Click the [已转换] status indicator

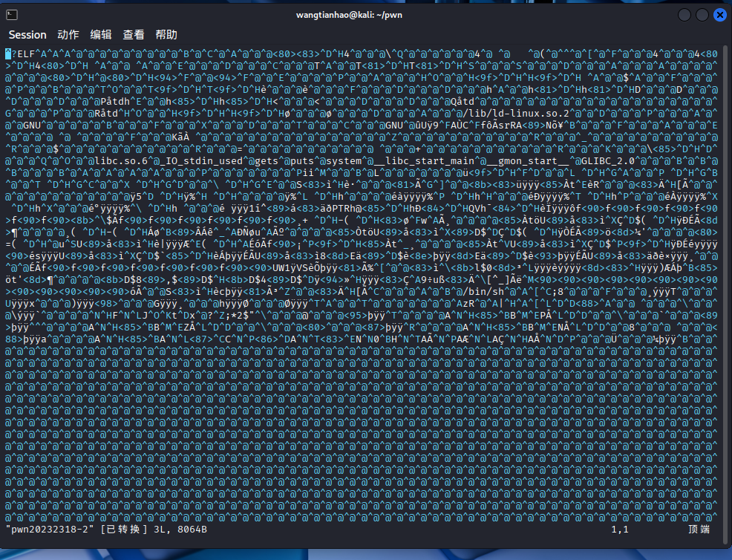(124, 529)
